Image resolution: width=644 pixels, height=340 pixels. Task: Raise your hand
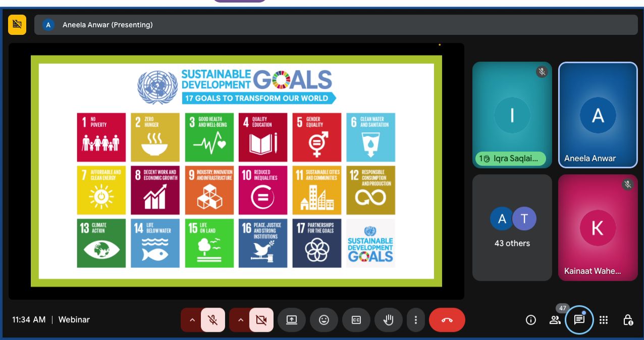point(388,320)
